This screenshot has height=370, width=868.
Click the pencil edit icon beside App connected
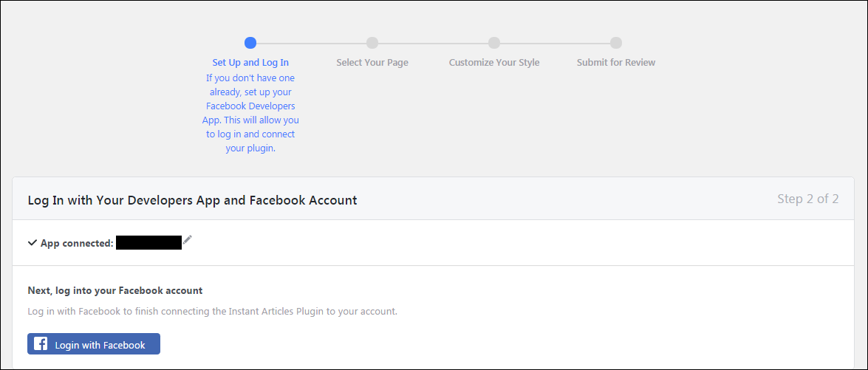click(188, 239)
